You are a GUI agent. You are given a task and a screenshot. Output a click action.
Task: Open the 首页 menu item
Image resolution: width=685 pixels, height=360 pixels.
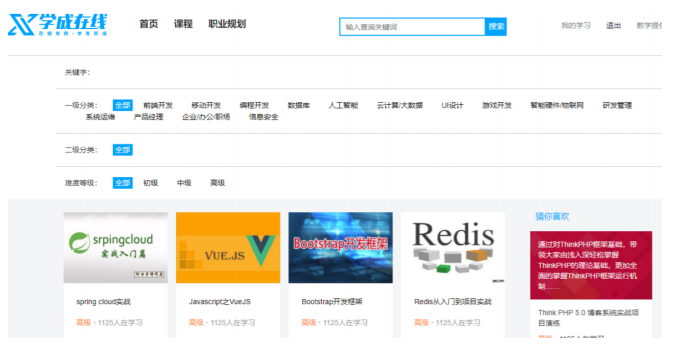(x=149, y=24)
